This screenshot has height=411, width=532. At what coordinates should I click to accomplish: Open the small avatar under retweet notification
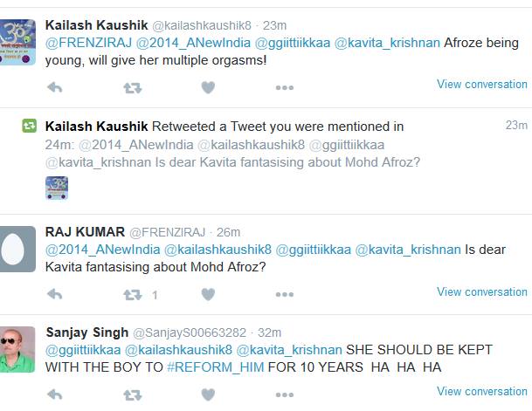[x=57, y=187]
